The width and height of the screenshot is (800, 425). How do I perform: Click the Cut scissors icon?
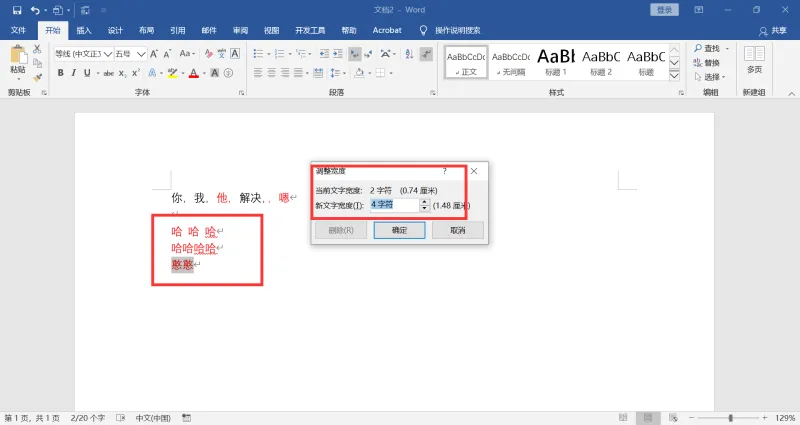(x=37, y=49)
